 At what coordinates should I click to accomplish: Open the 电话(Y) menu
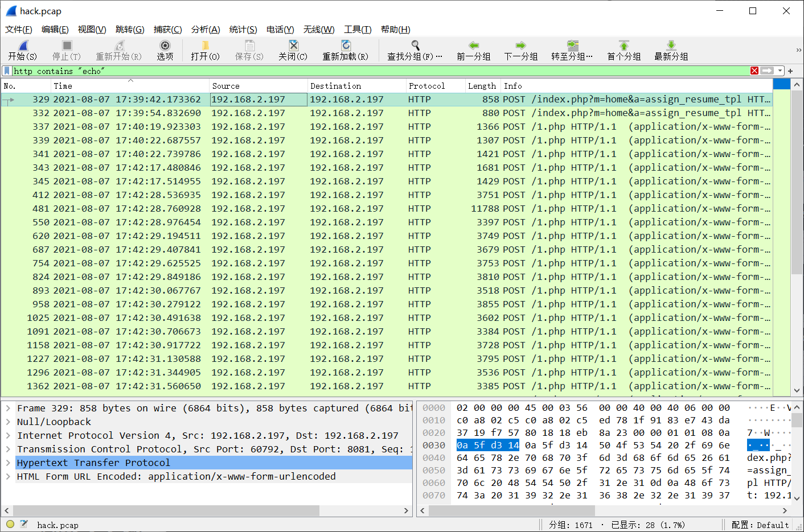pyautogui.click(x=280, y=30)
